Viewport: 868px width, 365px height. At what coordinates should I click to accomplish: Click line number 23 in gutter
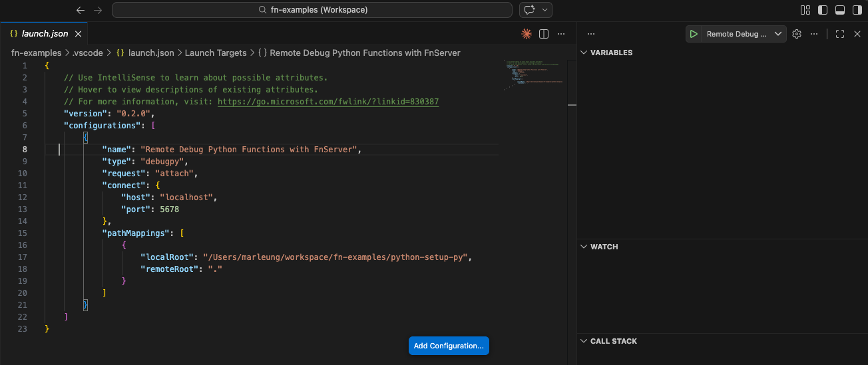[x=23, y=329]
